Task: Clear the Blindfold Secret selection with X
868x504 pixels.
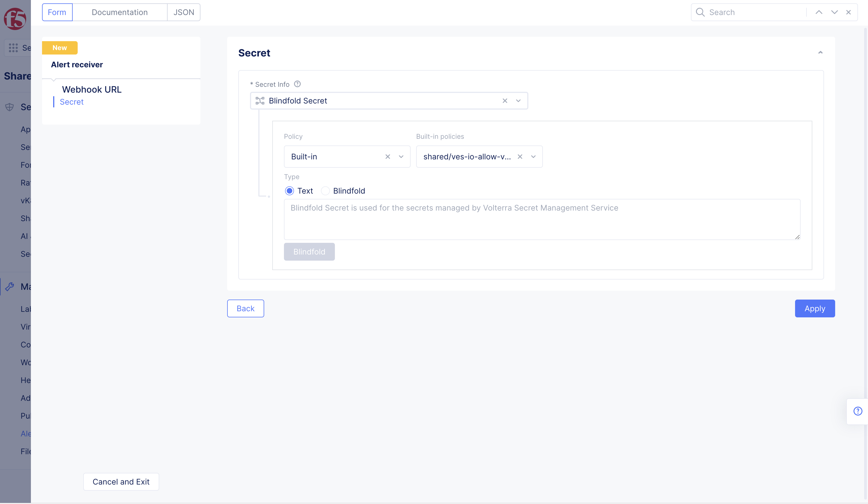Action: [x=505, y=100]
